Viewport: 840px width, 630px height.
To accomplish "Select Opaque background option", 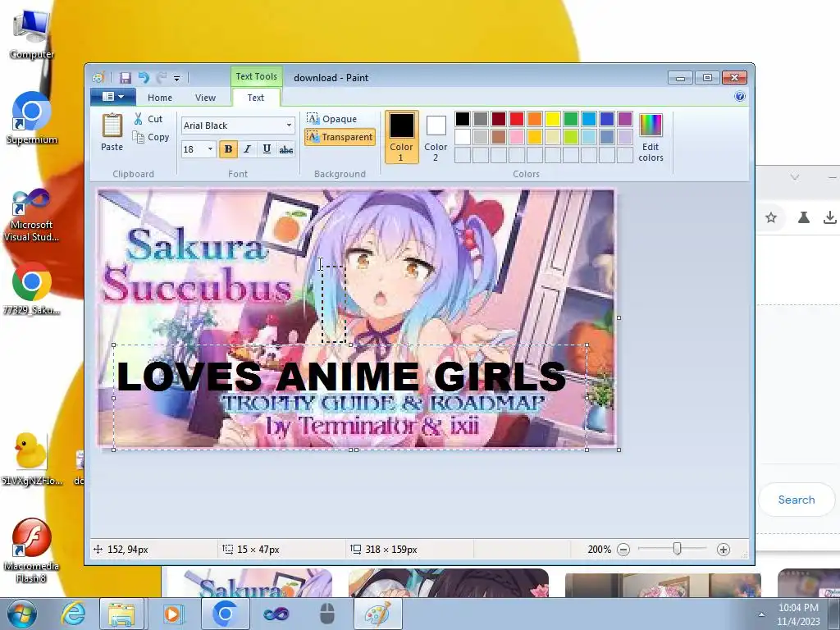I will click(332, 118).
